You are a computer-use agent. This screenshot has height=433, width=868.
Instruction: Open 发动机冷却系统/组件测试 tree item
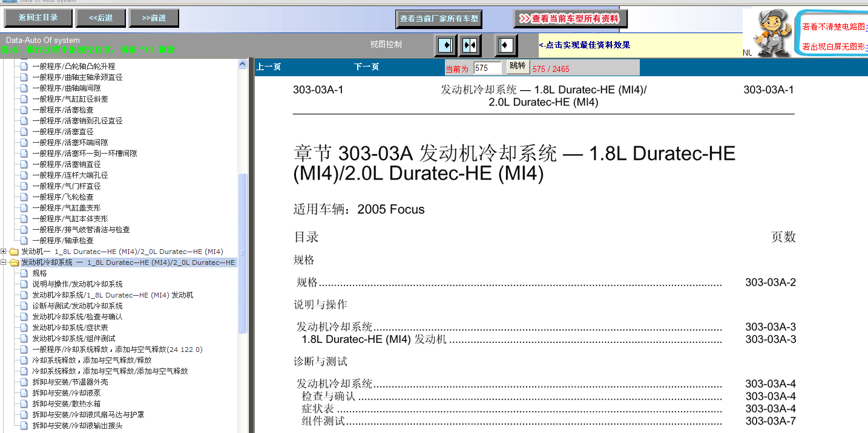[73, 339]
